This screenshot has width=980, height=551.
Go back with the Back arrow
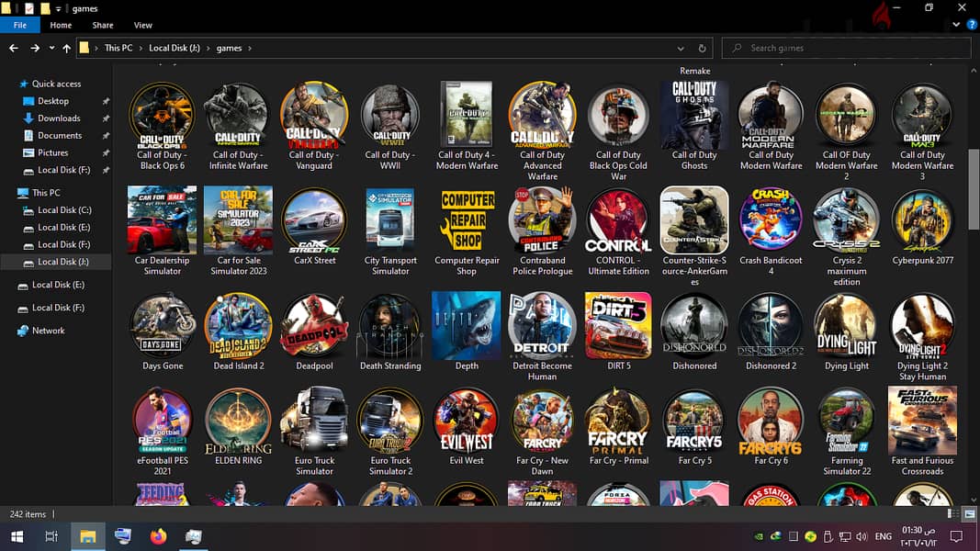pyautogui.click(x=14, y=48)
